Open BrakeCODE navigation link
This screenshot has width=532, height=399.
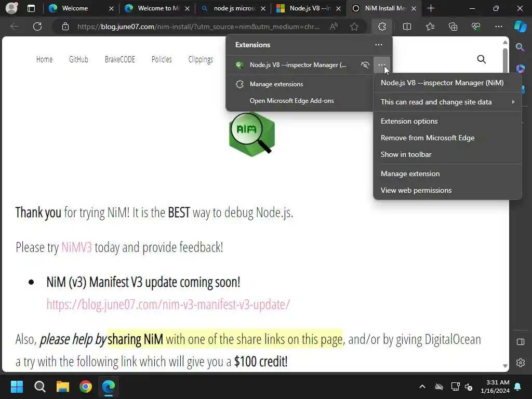pyautogui.click(x=120, y=59)
